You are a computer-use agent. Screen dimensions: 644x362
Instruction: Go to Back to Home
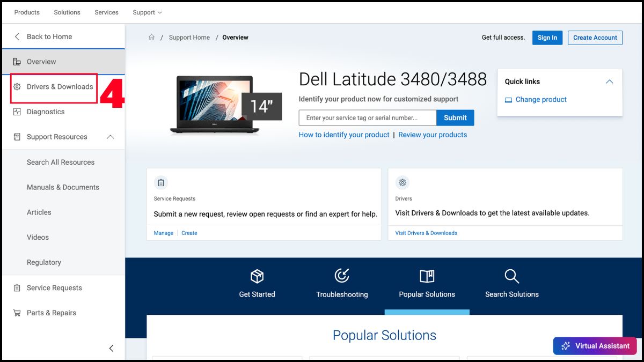tap(49, 36)
